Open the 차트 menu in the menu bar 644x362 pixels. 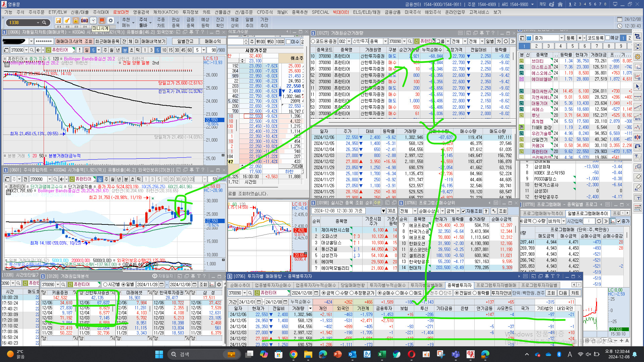[206, 12]
